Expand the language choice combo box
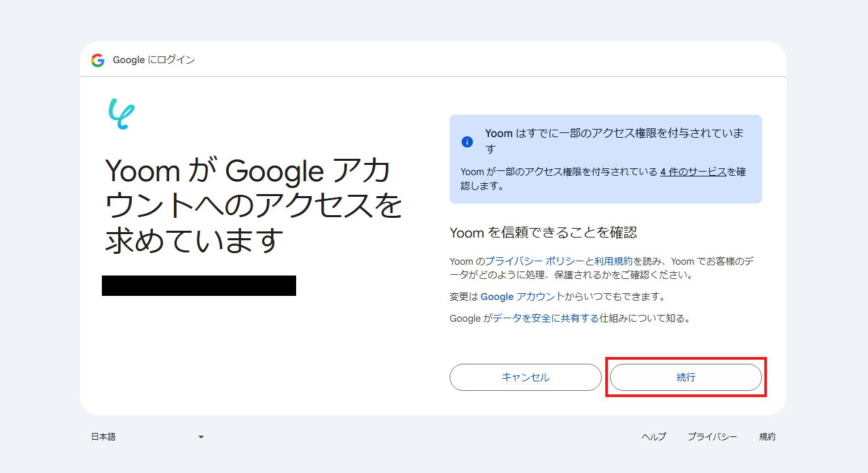 (149, 436)
